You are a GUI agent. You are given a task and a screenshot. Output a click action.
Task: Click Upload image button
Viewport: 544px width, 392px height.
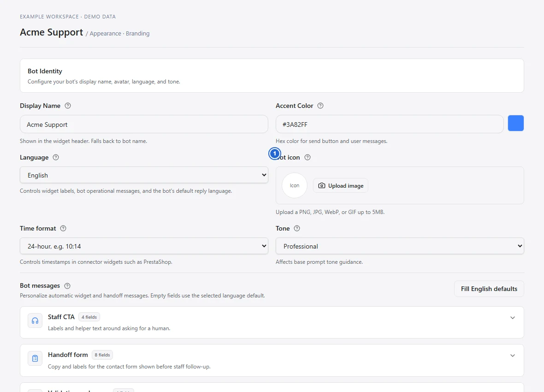pos(340,185)
